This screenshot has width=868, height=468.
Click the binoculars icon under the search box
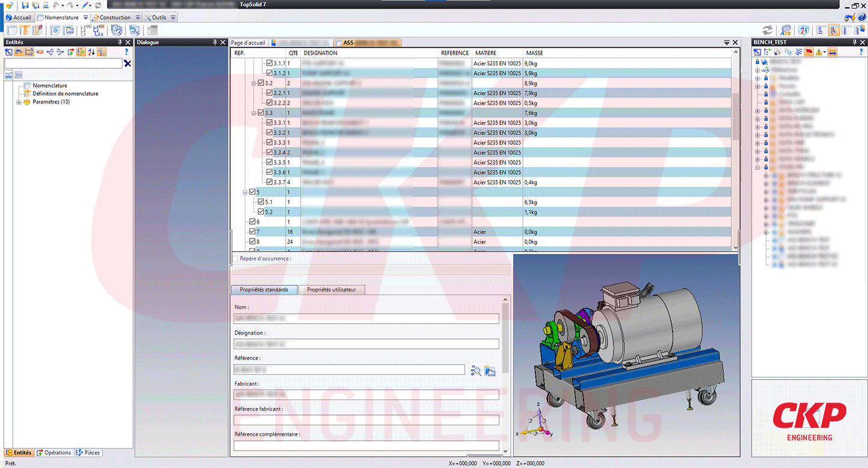9,75
